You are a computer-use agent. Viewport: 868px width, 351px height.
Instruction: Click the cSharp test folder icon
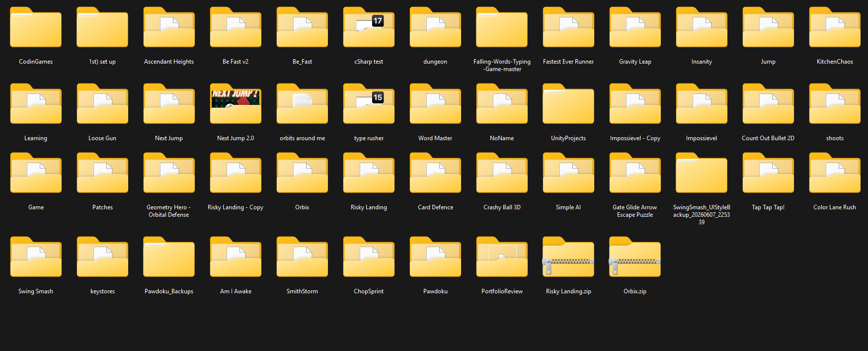click(369, 27)
